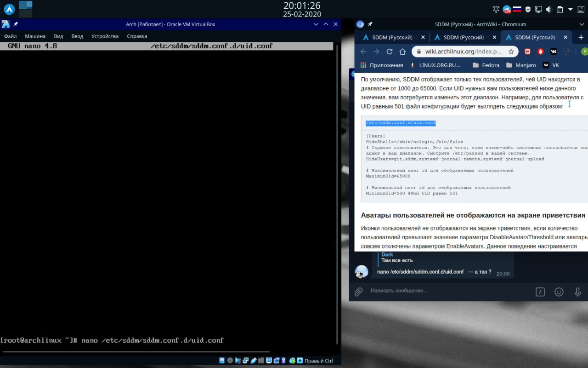Expand the Chromium titlebar chevron dropdown

[x=582, y=24]
